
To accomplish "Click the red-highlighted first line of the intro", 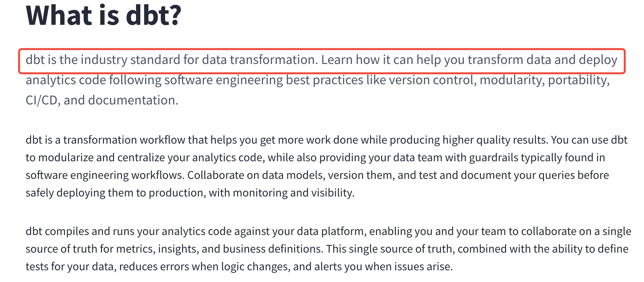I will pyautogui.click(x=322, y=61).
